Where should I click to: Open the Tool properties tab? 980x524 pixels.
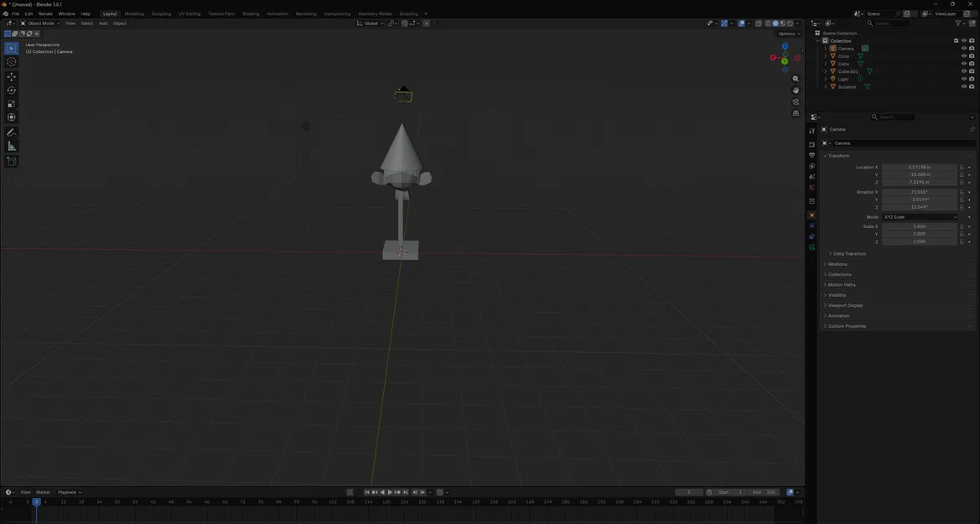(811, 131)
